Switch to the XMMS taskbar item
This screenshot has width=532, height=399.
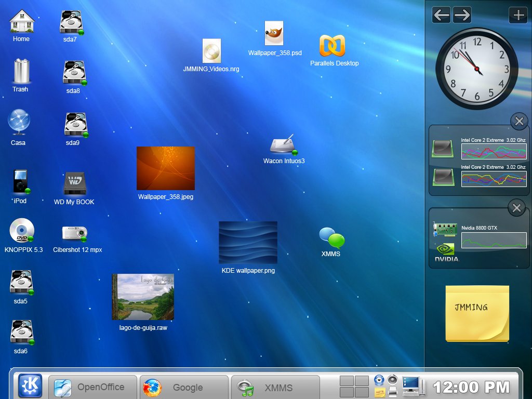[x=275, y=388]
